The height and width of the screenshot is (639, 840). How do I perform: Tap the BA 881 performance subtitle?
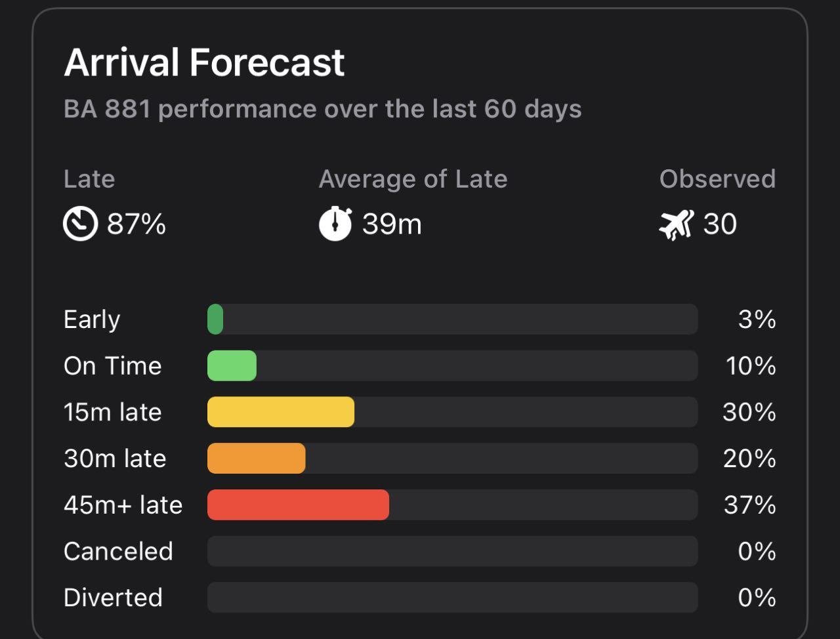tap(322, 109)
